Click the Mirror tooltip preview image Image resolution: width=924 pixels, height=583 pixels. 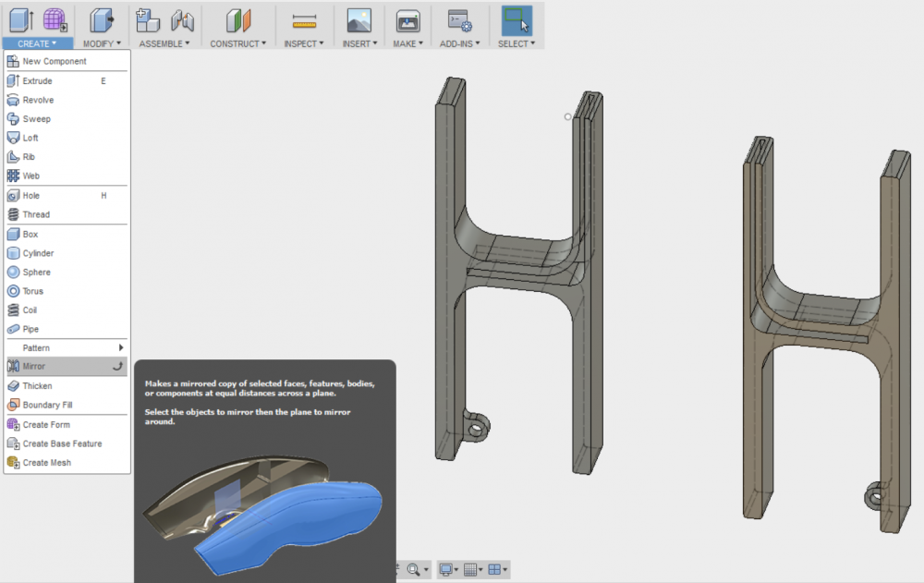click(x=263, y=508)
